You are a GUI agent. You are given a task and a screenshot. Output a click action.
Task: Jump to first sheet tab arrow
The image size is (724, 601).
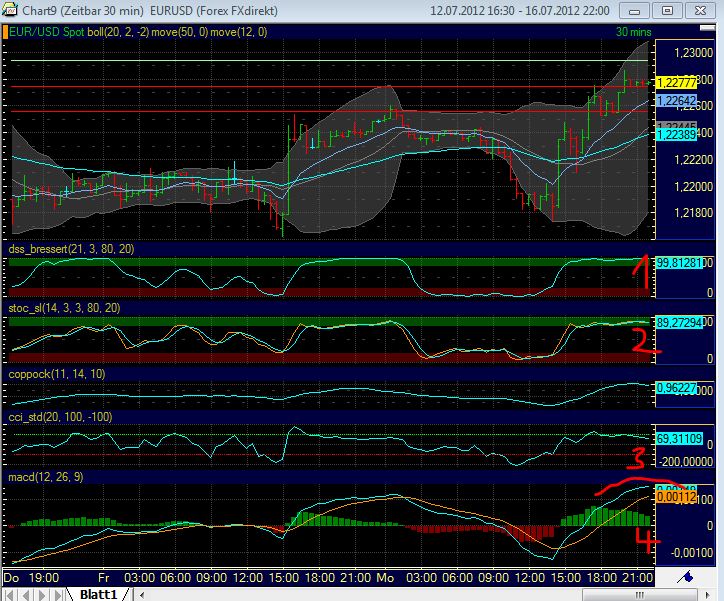[10, 595]
